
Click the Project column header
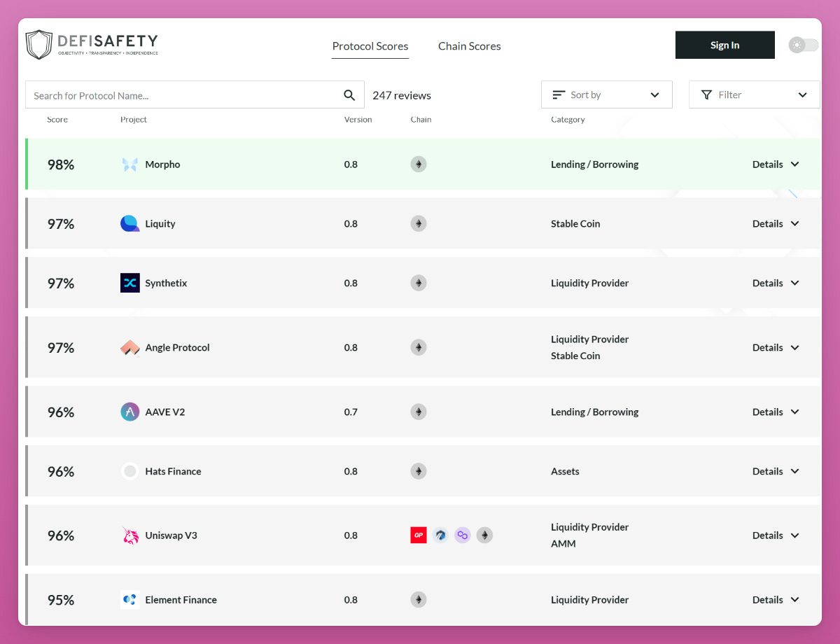(x=134, y=120)
